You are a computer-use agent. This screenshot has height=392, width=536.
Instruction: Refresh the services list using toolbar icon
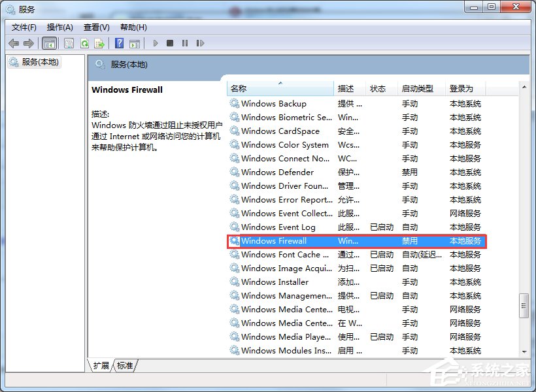point(84,42)
